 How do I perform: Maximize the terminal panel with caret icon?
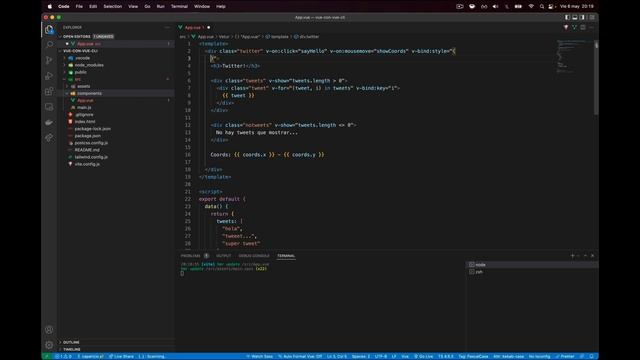click(x=585, y=256)
